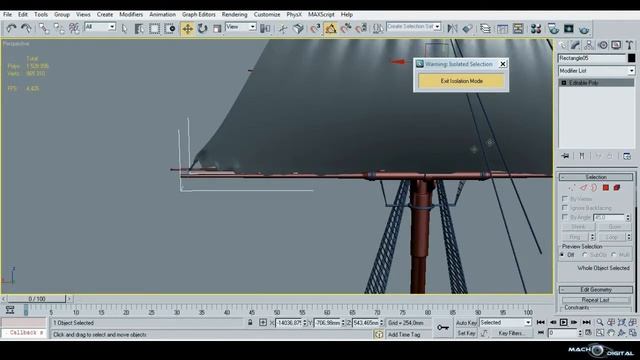Go to the End frame button
This screenshot has width=640, height=360.
587,322
